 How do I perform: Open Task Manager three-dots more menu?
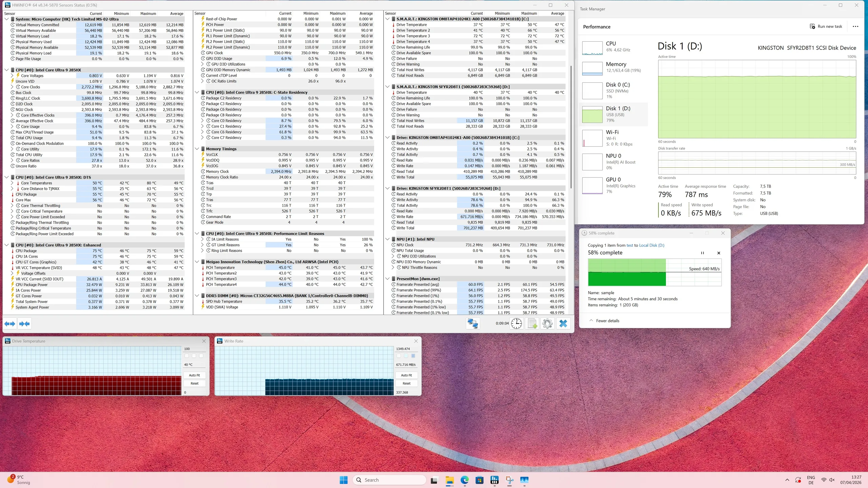[x=855, y=26]
